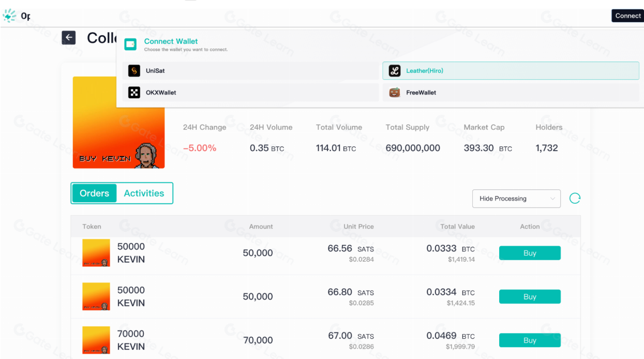Screen dimensions: 644x359
Task: Select the Orders tab
Action: pos(95,193)
